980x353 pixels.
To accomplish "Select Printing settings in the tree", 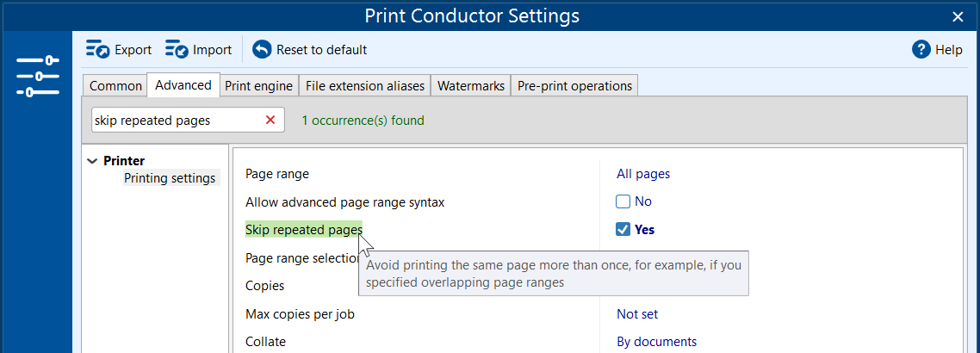I will tap(170, 178).
